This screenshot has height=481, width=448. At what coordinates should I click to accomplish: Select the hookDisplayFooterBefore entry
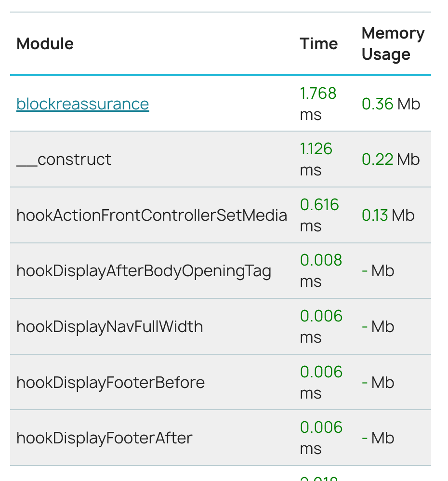tap(111, 383)
